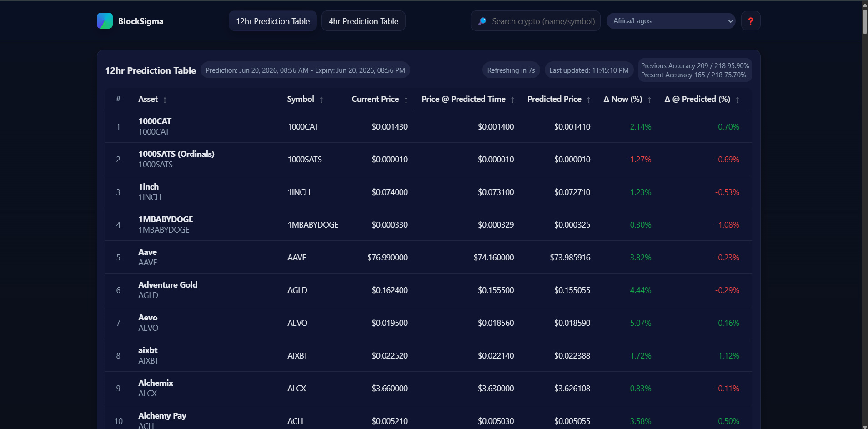Click current price $76.990000

coord(387,257)
